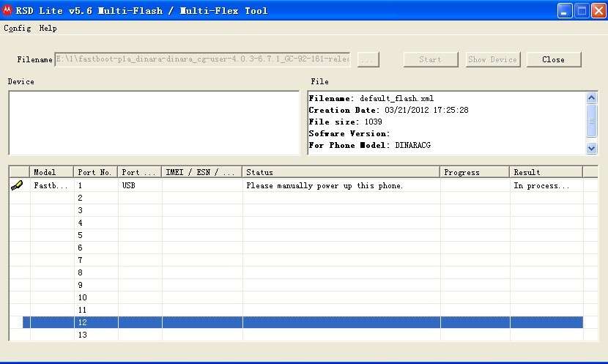
Task: Maximize the RSD Lite window
Action: 580,10
